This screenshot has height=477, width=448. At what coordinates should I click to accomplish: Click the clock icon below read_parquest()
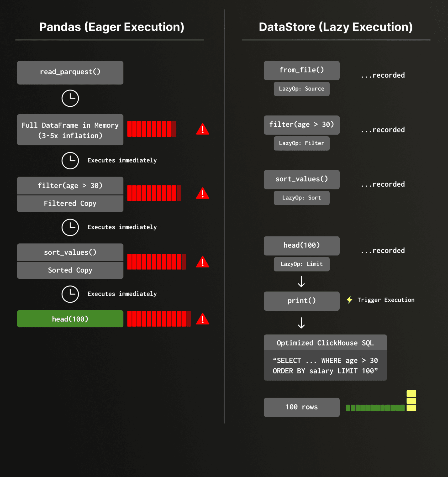pyautogui.click(x=70, y=98)
